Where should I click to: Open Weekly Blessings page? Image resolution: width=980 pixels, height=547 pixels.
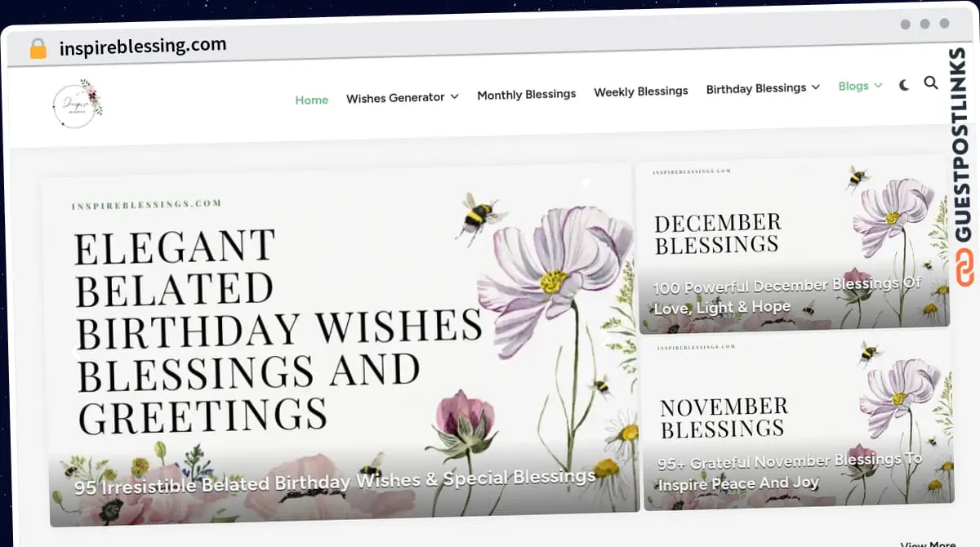coord(641,91)
